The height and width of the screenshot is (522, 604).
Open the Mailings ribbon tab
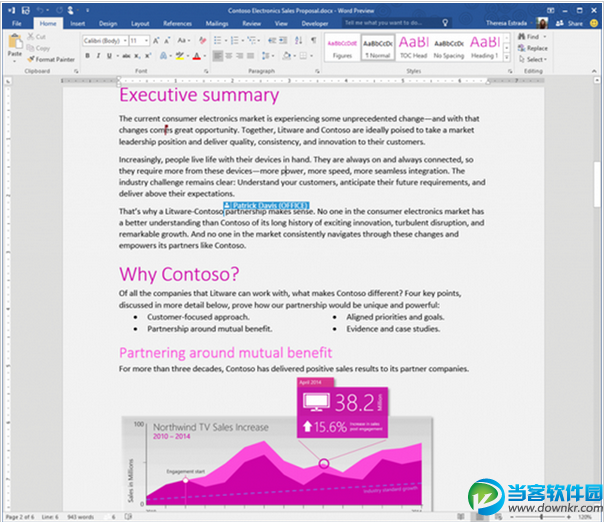pyautogui.click(x=218, y=22)
